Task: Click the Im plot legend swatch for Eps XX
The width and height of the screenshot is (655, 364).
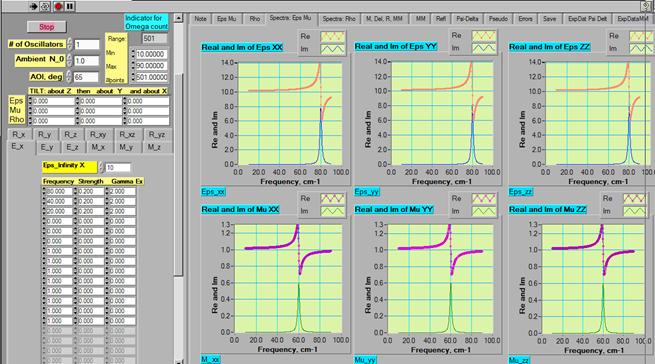Action: [x=333, y=49]
